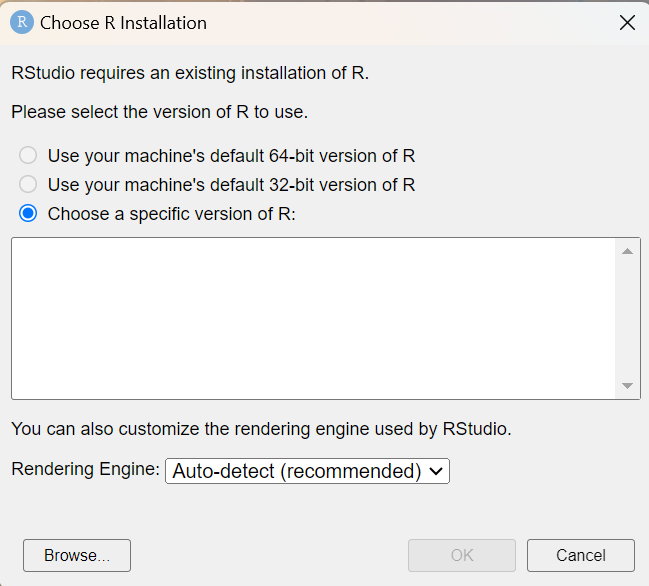Click the "Rendering Engine:" label

(85, 469)
